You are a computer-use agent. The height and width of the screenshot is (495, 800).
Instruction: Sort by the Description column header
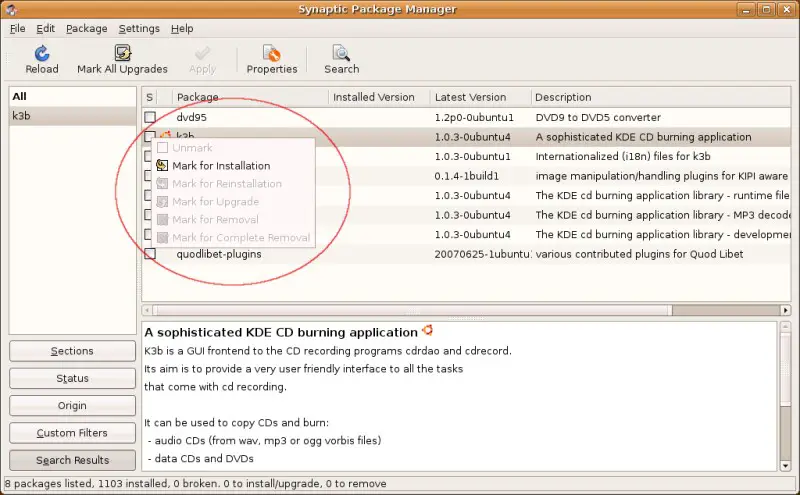[x=661, y=97]
